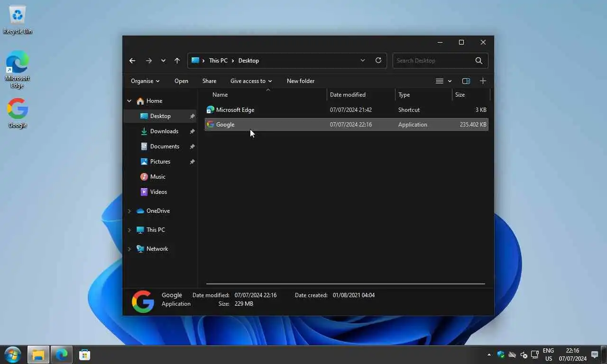
Task: Unpin Desktop using its pin icon
Action: coord(192,116)
